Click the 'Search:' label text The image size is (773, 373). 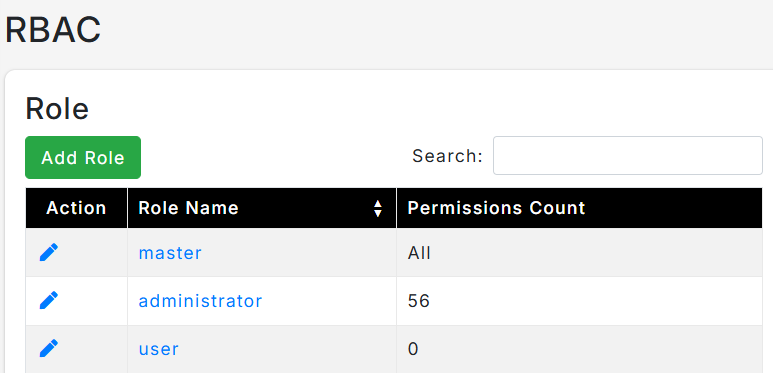click(x=448, y=156)
